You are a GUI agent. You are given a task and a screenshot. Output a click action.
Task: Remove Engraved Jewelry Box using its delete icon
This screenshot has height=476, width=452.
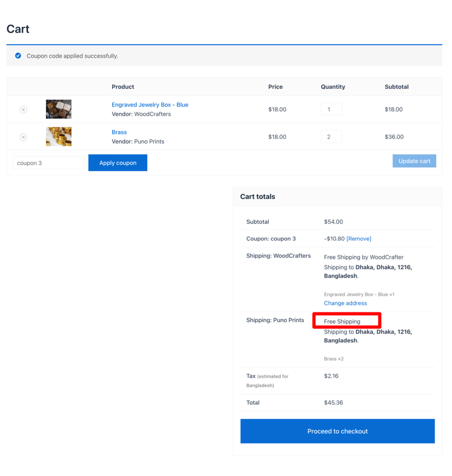[x=23, y=110]
